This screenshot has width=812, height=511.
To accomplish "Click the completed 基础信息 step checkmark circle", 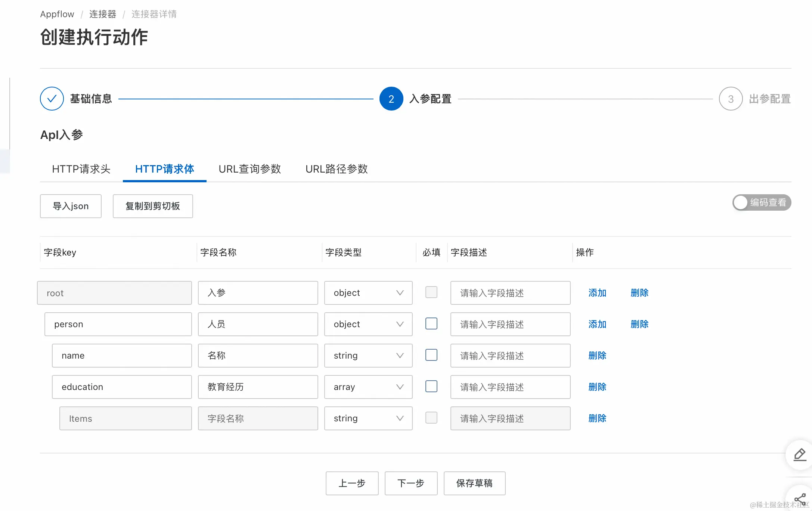I will 52,99.
